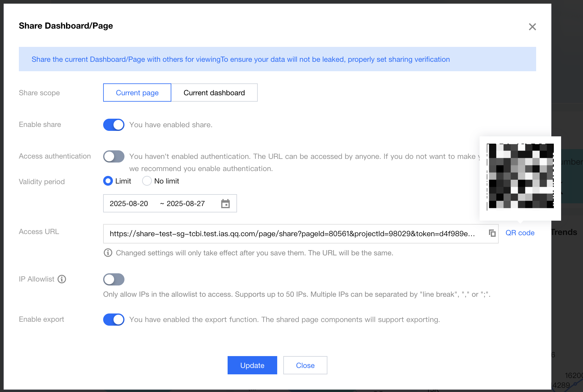Copy the access URL with copy icon
The image size is (583, 392).
[x=492, y=233]
